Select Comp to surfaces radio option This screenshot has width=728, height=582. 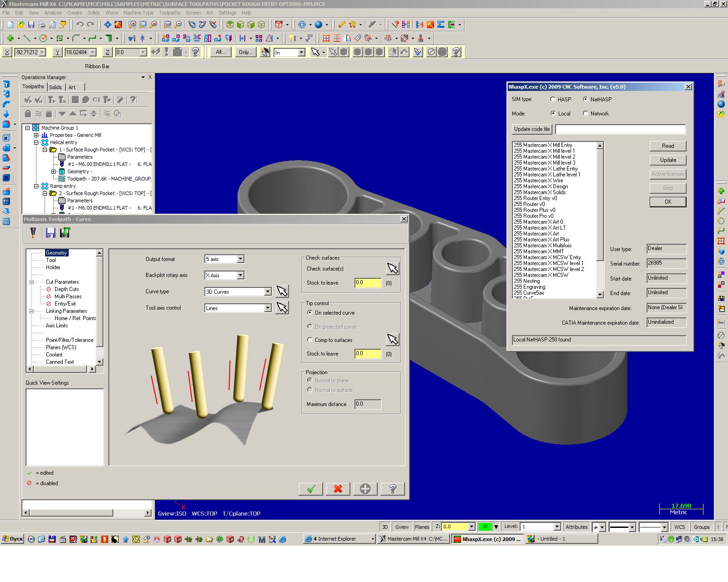310,340
